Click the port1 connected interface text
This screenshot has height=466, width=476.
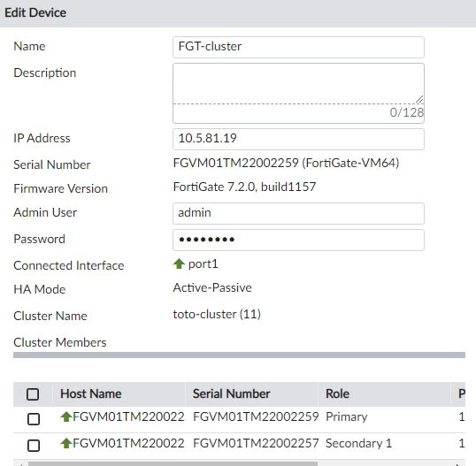click(203, 264)
